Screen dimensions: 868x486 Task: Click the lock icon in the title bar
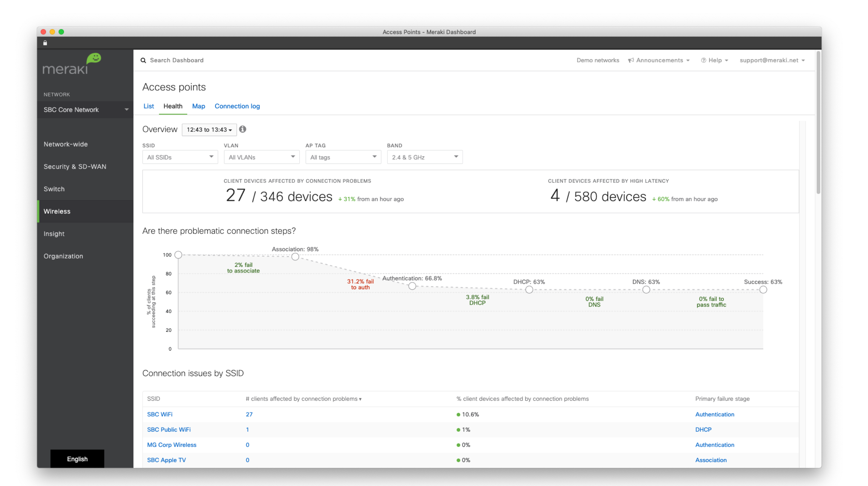[x=45, y=42]
